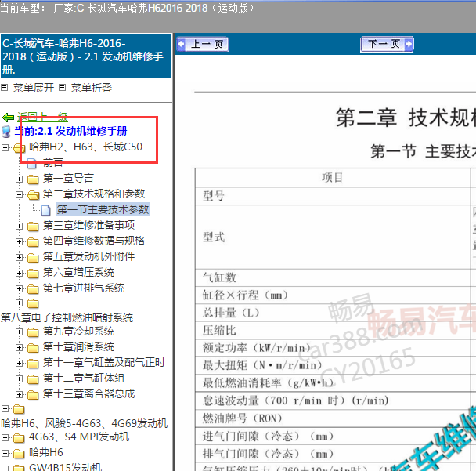Click the 第一章导言 folder icon
476x471 pixels.
33,179
